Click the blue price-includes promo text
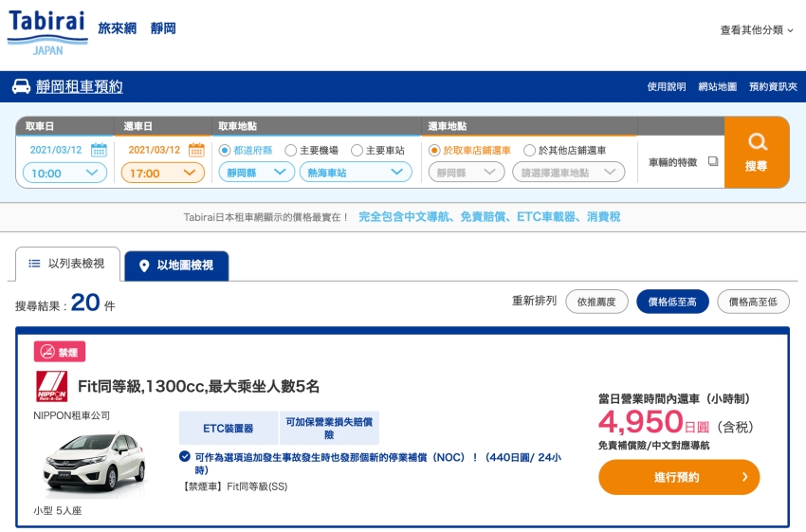806x532 pixels. (489, 217)
